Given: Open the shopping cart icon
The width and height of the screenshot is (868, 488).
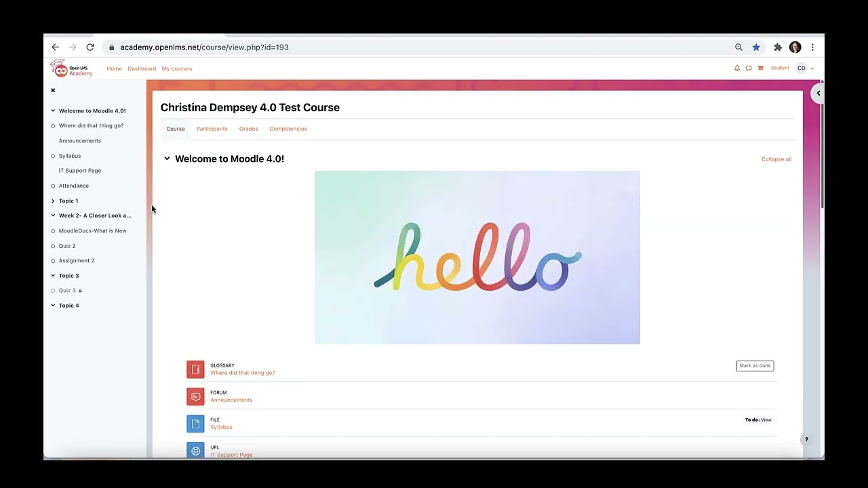Looking at the screenshot, I should click(760, 68).
